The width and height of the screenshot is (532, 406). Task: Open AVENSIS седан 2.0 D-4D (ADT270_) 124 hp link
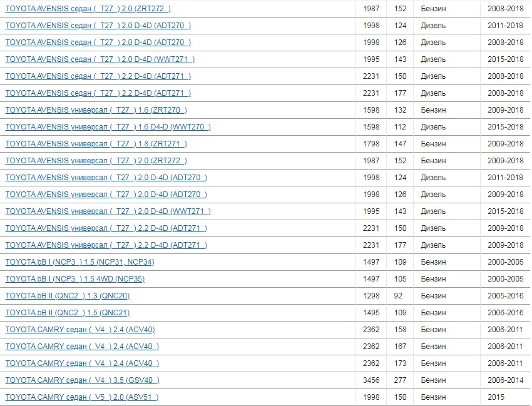pos(98,26)
